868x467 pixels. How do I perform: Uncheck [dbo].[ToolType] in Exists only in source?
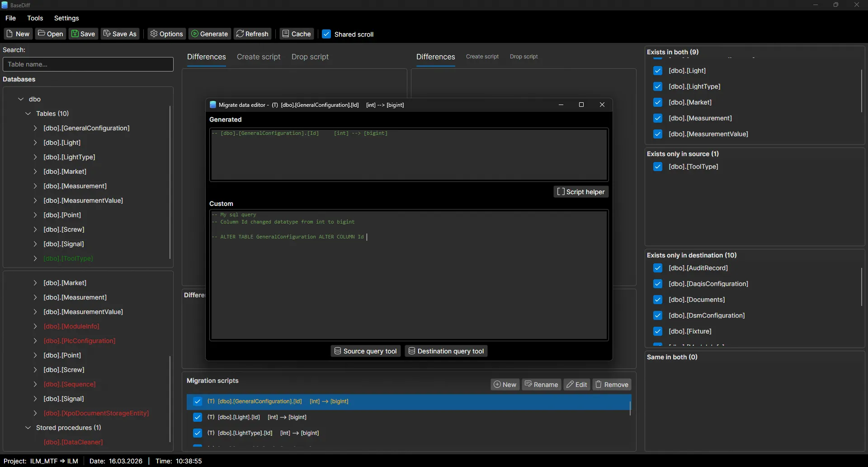[658, 167]
